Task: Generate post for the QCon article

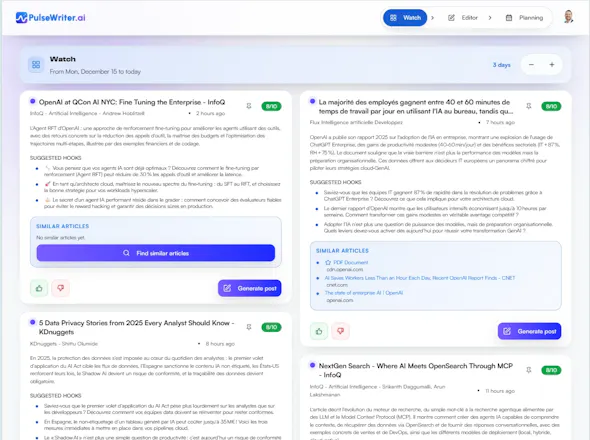Action: (249, 288)
